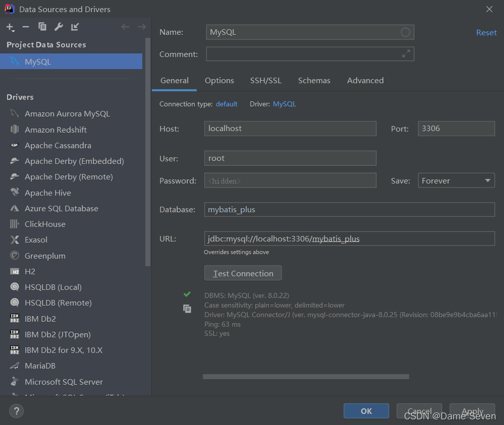Click the Cancel button
The image size is (504, 425).
click(x=419, y=411)
